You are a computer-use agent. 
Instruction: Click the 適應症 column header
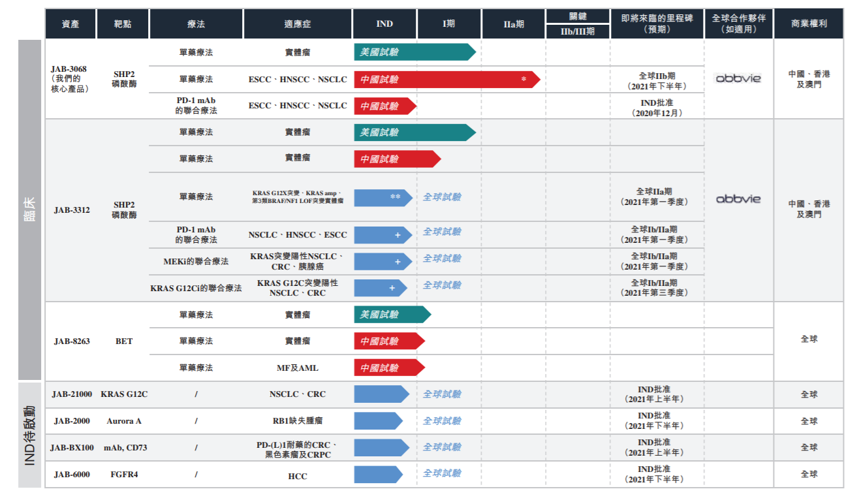[298, 24]
